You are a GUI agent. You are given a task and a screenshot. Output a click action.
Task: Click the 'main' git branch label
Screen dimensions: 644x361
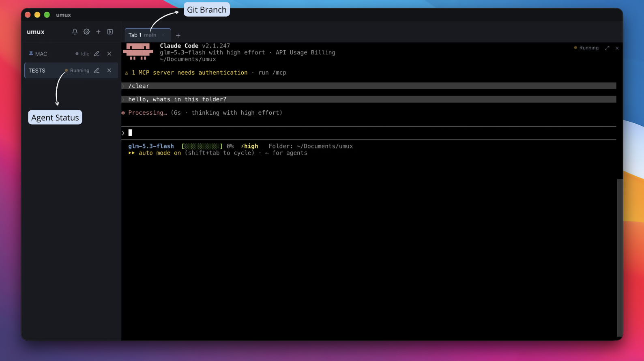coord(150,35)
